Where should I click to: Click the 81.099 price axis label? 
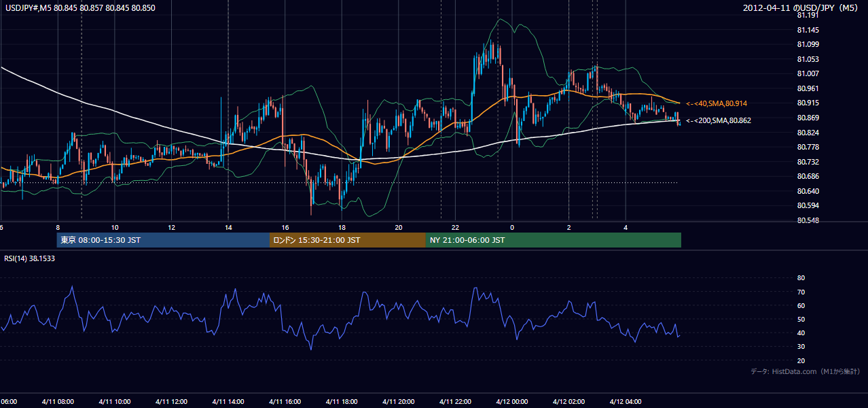pyautogui.click(x=808, y=44)
